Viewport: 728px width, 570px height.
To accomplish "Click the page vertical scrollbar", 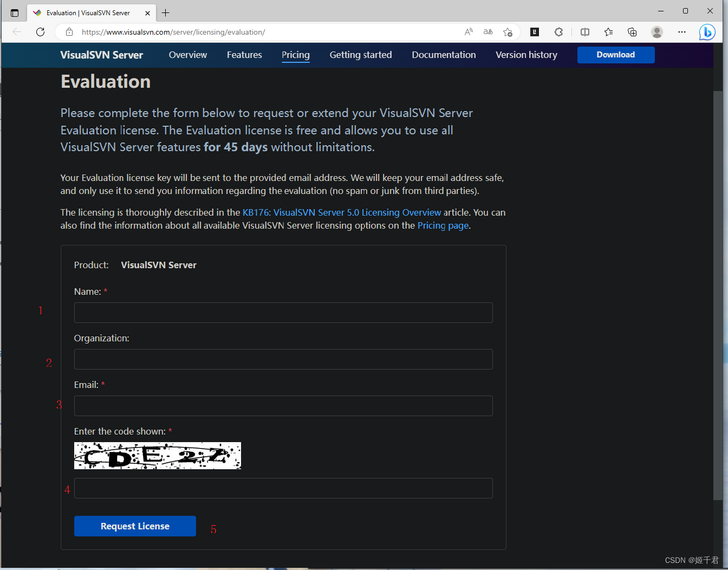I will tap(718, 295).
